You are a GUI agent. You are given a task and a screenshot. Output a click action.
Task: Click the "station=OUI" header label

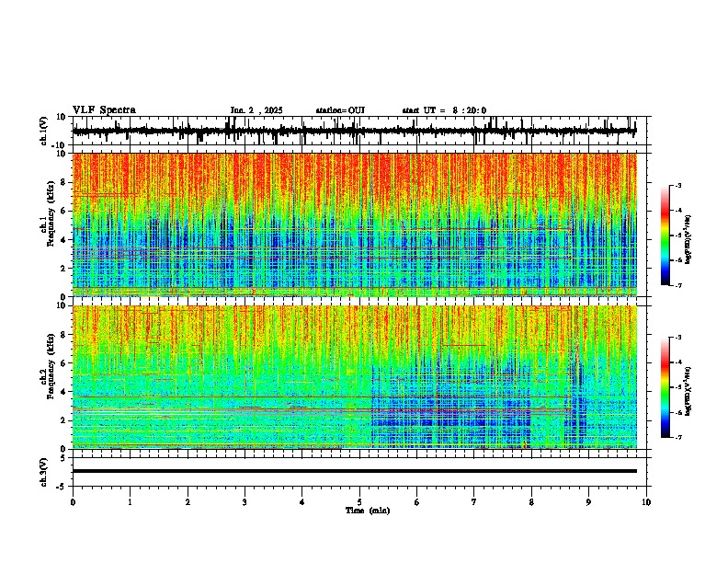(x=340, y=110)
